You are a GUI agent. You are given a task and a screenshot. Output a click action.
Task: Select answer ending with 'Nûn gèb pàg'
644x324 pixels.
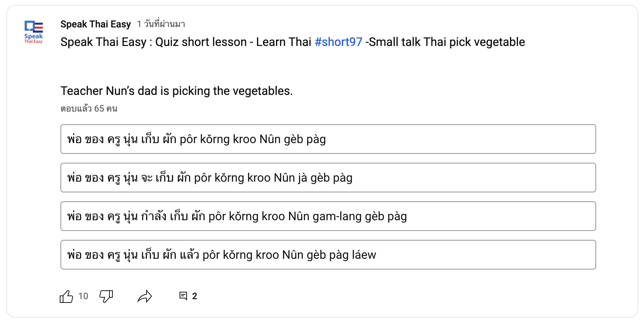(328, 139)
